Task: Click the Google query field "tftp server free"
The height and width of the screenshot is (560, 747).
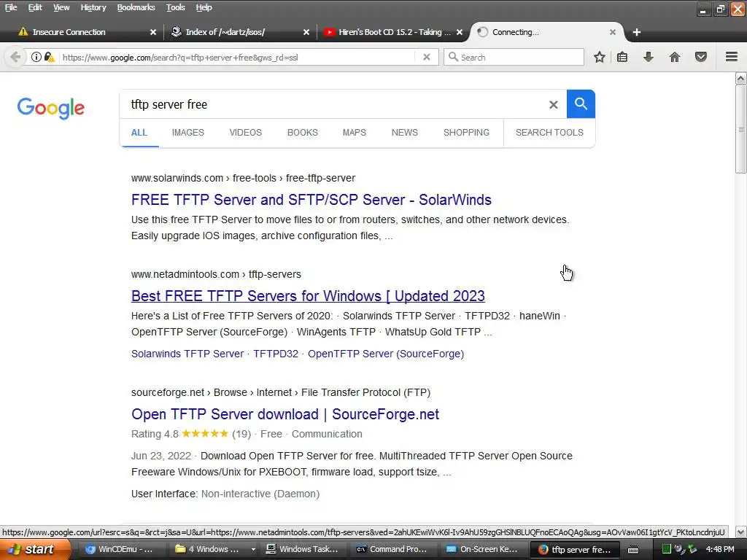Action: point(333,104)
